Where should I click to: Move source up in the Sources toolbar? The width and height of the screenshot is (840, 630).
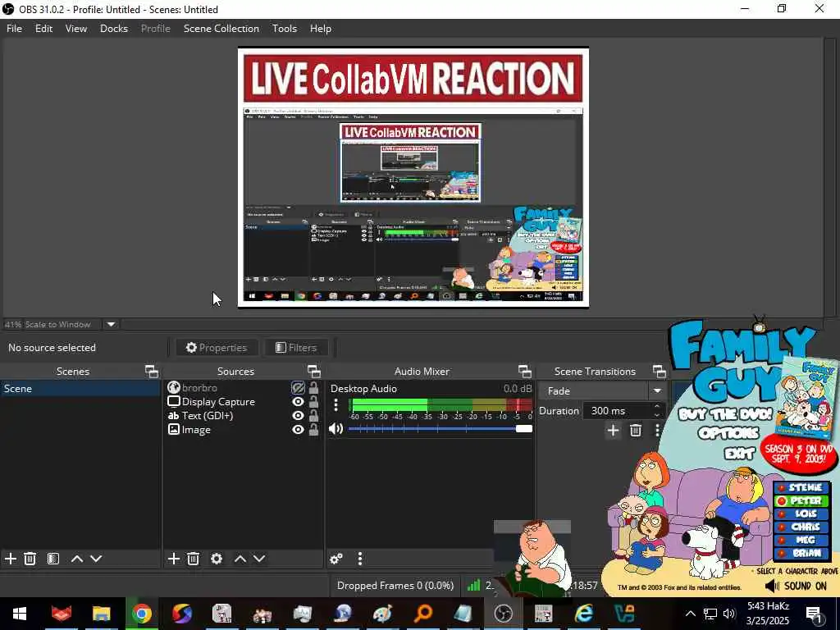coord(240,559)
